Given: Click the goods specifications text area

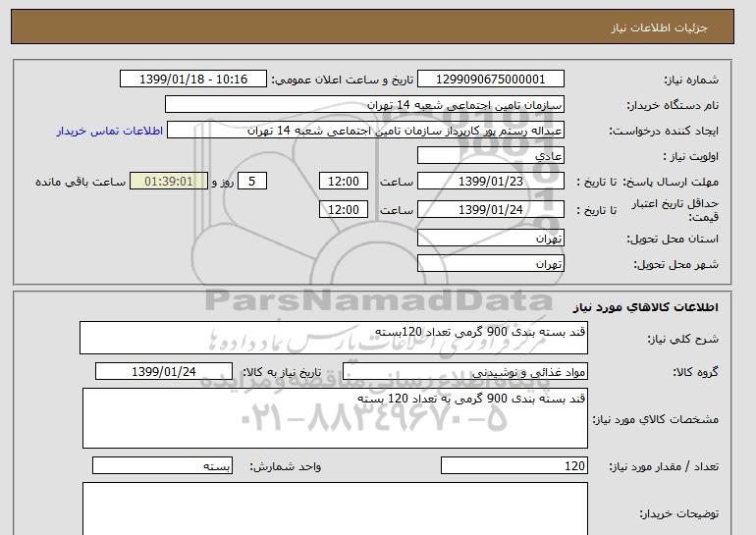Looking at the screenshot, I should coord(335,418).
